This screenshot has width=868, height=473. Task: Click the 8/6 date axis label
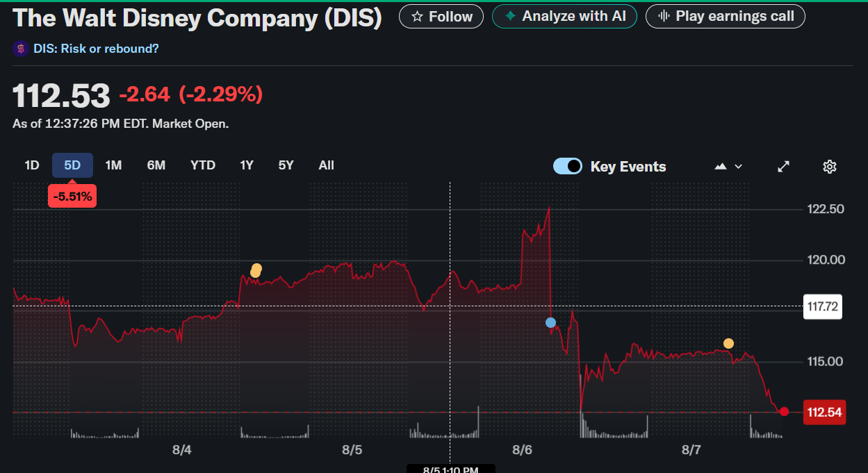tap(522, 450)
